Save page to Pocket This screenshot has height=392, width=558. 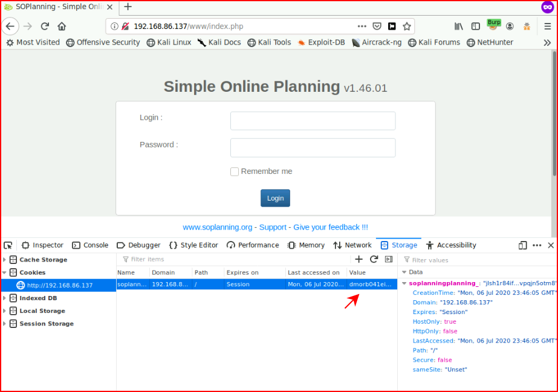click(377, 27)
